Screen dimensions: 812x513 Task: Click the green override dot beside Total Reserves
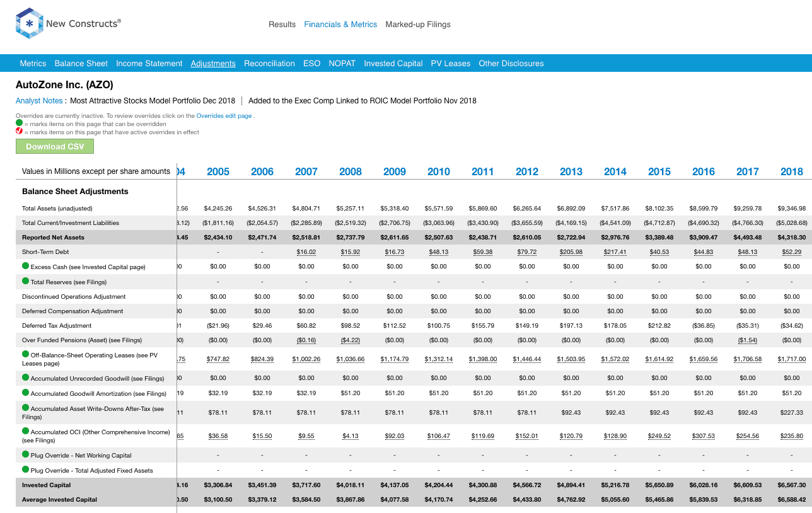tap(25, 281)
